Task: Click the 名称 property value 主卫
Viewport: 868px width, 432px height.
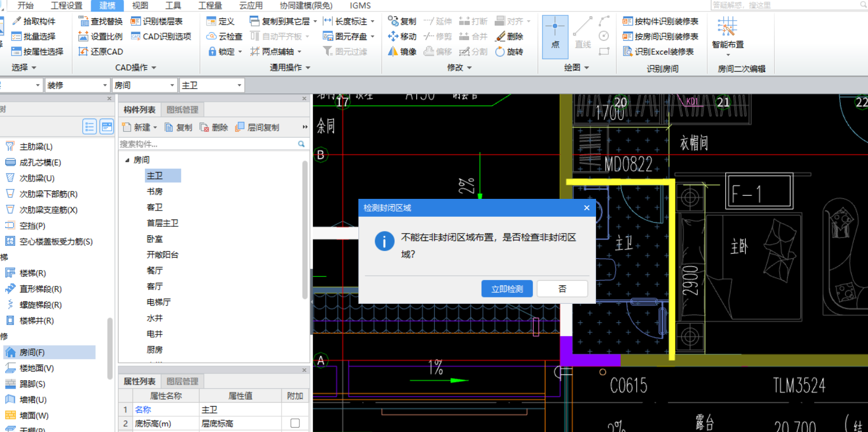Action: [240, 409]
